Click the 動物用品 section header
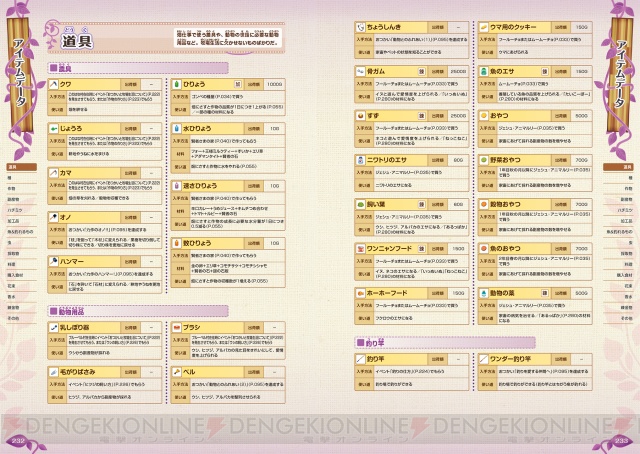The height and width of the screenshot is (454, 640). click(138, 311)
